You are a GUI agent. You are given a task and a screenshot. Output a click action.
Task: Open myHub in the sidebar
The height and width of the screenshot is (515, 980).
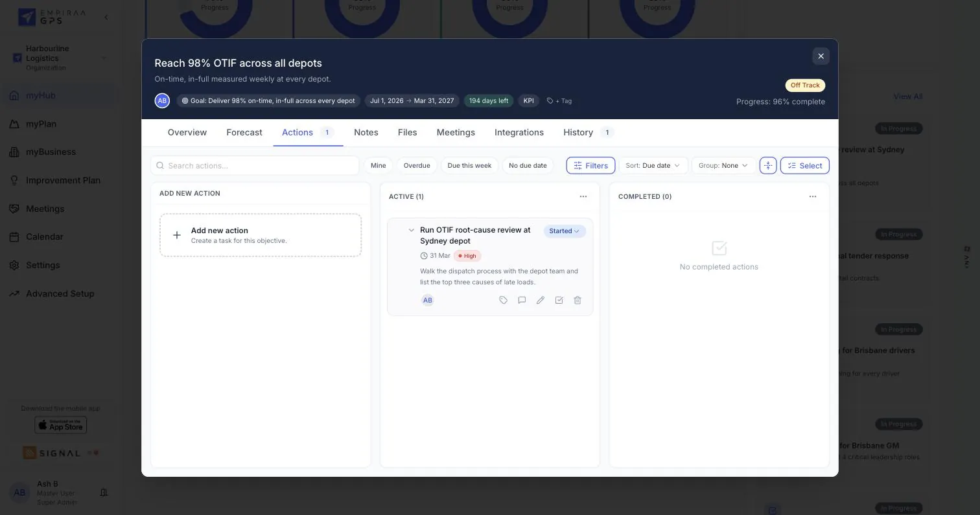(x=60, y=95)
